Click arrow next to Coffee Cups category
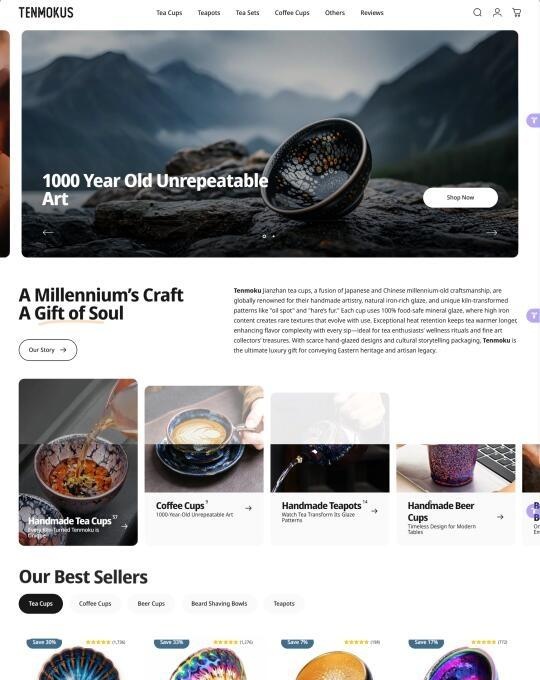 pos(248,508)
